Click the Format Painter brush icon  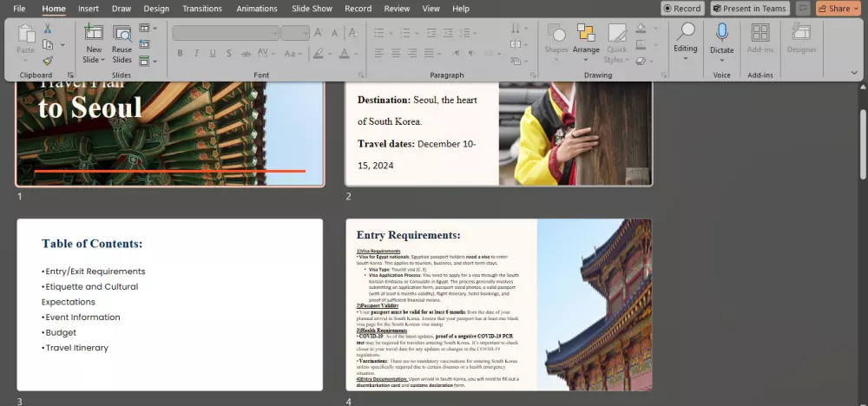coord(47,60)
